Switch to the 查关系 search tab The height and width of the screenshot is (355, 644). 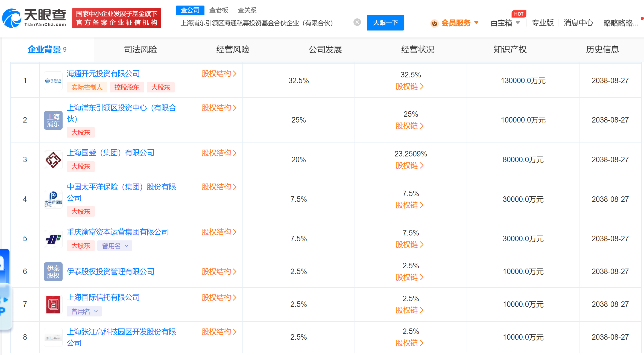coord(247,10)
